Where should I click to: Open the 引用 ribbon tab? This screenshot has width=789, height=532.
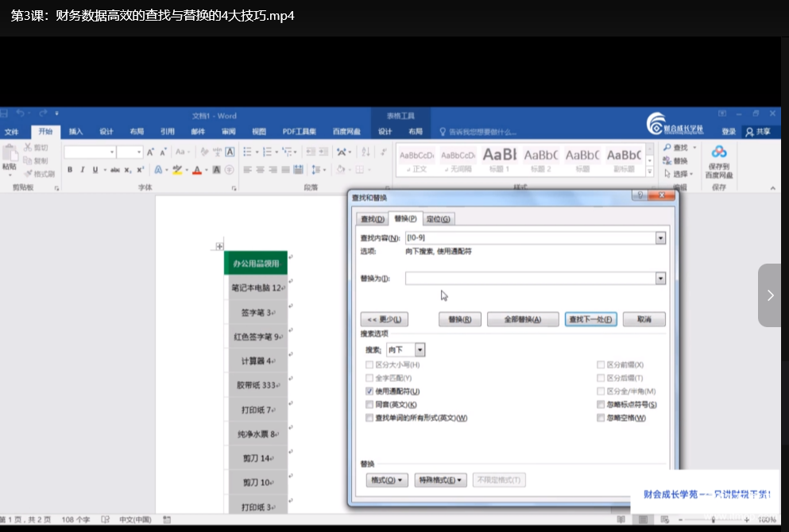tap(167, 132)
